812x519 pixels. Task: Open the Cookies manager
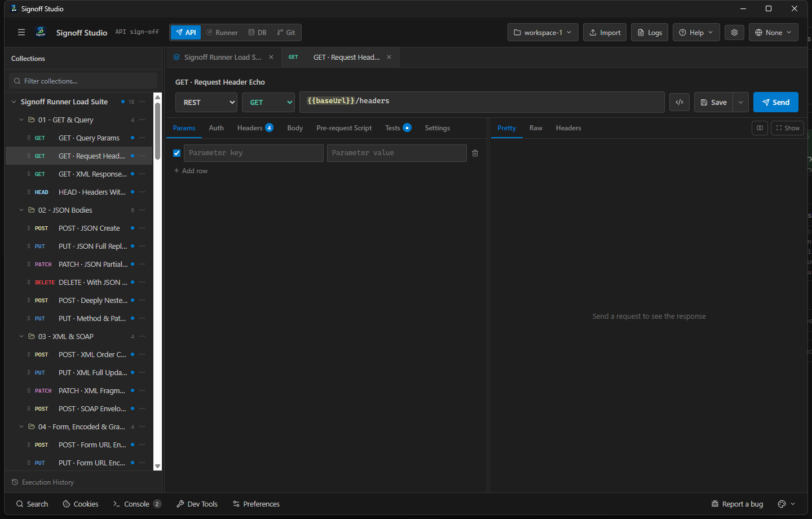click(x=81, y=504)
